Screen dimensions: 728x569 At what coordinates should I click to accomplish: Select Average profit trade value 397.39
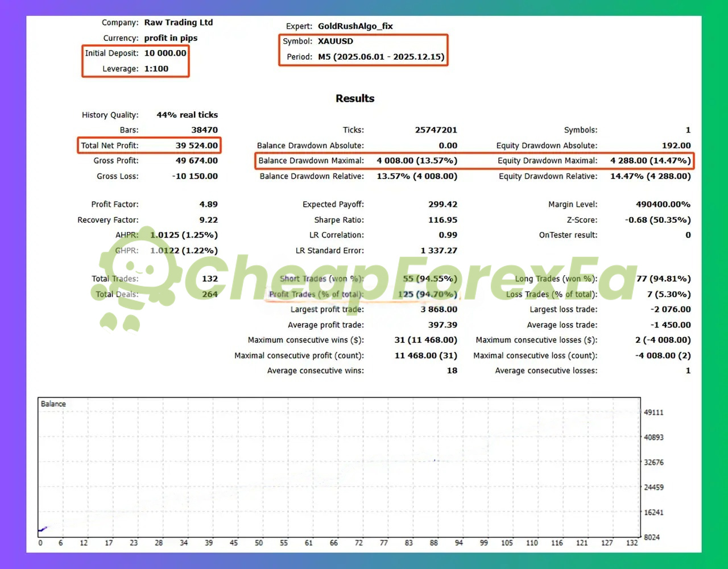(443, 325)
